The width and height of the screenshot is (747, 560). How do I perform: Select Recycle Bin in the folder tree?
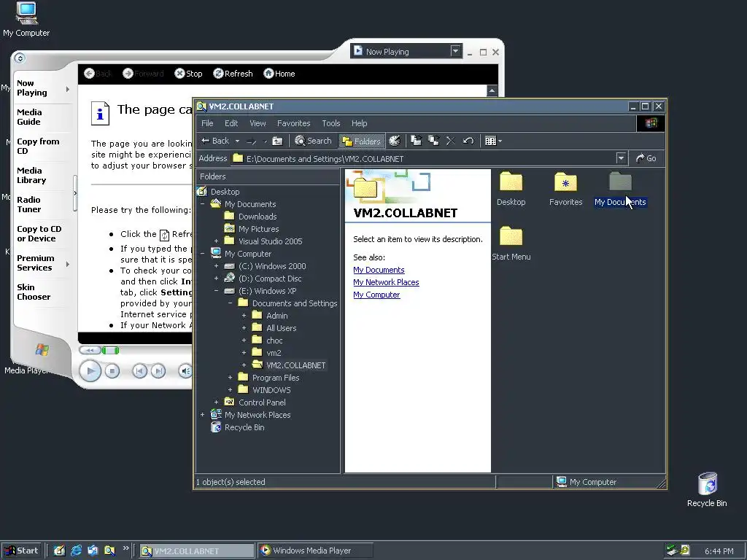tap(244, 427)
